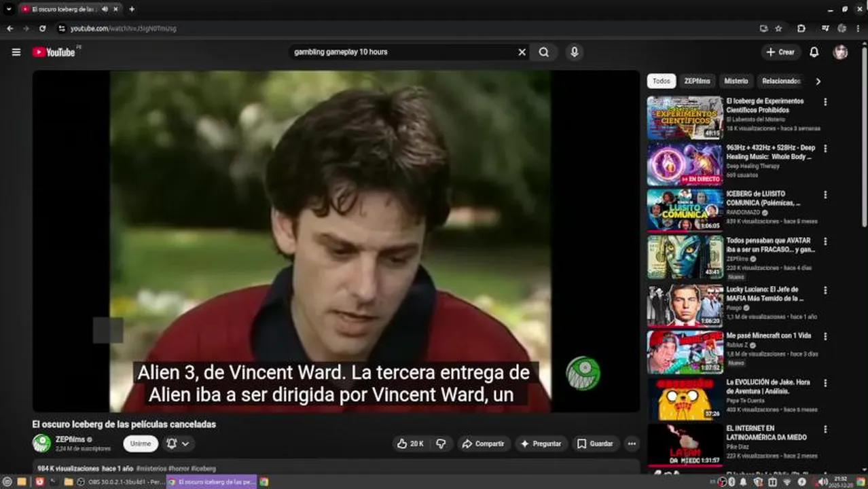Open Me pasé Minecraft con 1 Vida

[x=768, y=336]
